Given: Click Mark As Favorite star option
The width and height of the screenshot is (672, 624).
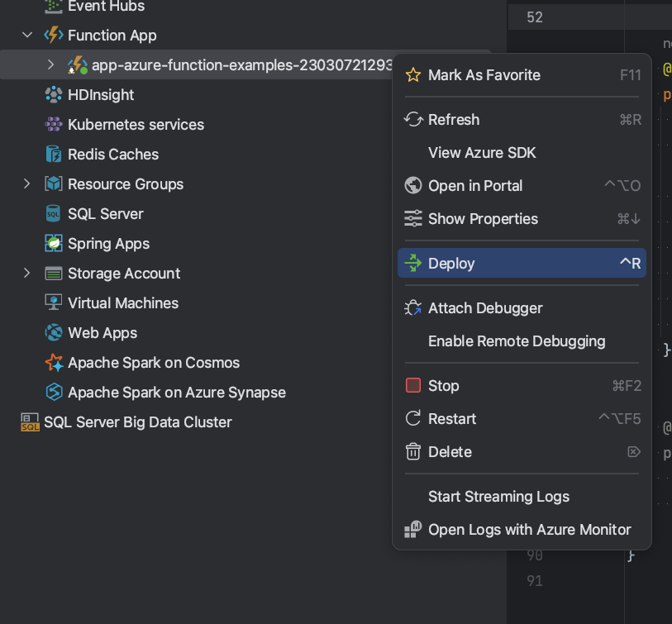Looking at the screenshot, I should click(484, 74).
